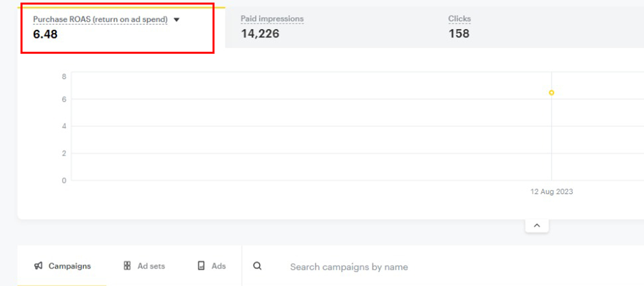Click the 6.48 ROAS value
The height and width of the screenshot is (286, 644).
[45, 34]
